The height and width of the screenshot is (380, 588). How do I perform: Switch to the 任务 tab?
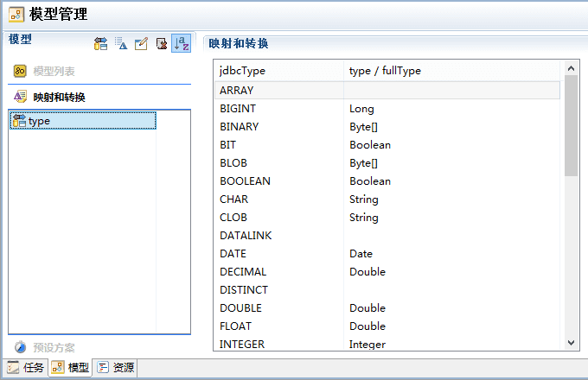click(x=25, y=368)
